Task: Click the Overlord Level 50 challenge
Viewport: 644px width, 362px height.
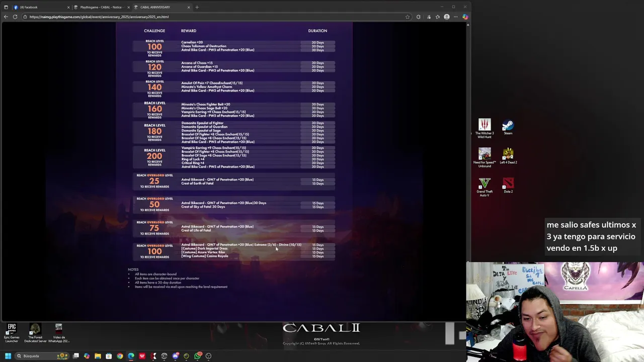Action: pos(154,205)
